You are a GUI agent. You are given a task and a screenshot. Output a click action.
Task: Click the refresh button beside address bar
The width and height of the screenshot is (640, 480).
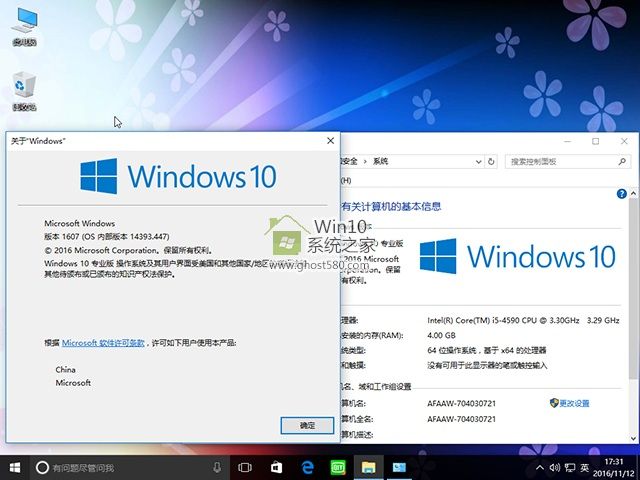click(x=493, y=161)
